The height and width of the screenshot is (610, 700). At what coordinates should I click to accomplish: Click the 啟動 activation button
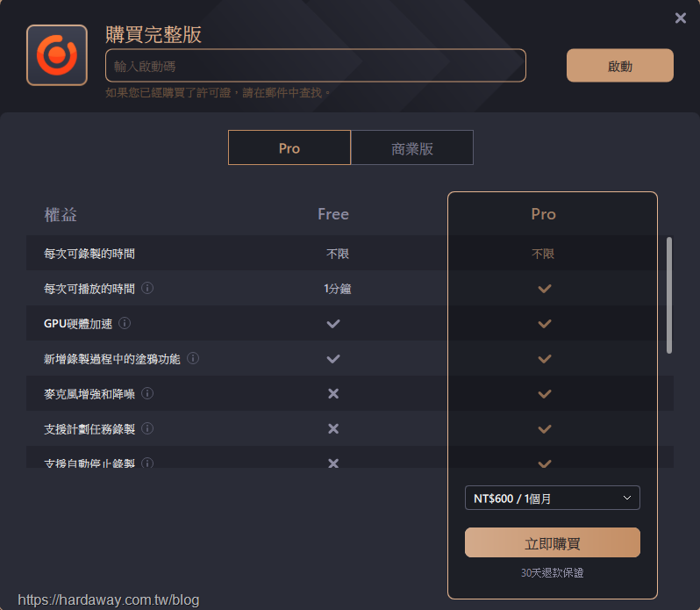point(619,66)
